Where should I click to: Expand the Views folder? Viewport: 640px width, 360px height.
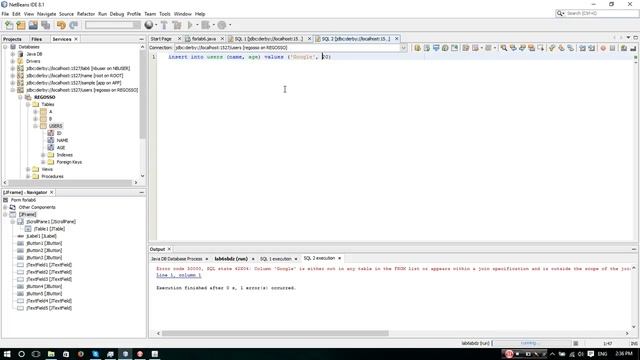pos(28,169)
